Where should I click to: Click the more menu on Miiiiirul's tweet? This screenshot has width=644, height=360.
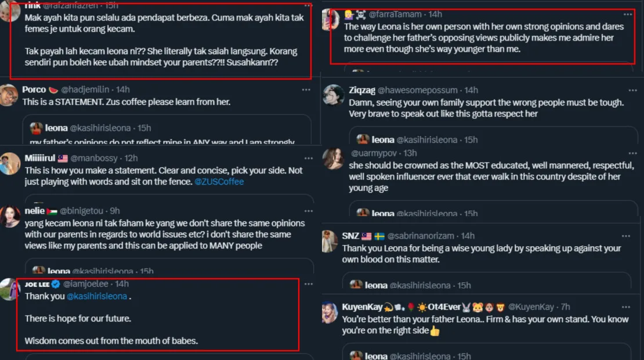(306, 159)
